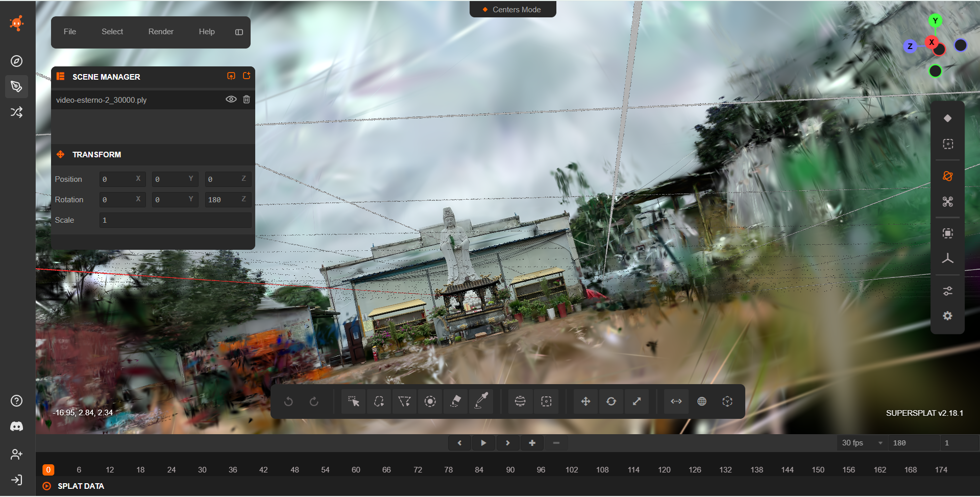Go to previous keyframe
This screenshot has width=980, height=497.
point(459,443)
